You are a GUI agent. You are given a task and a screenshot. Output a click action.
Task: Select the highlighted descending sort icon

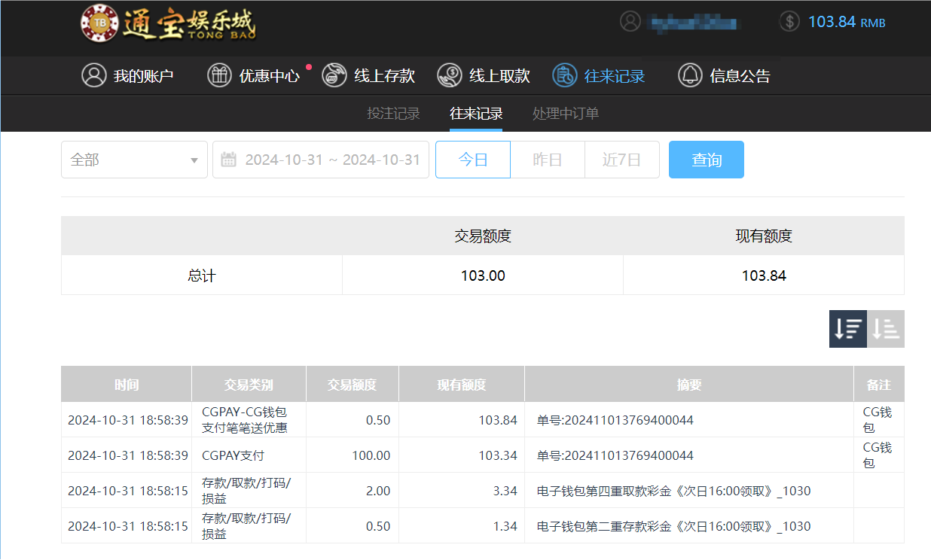point(847,329)
